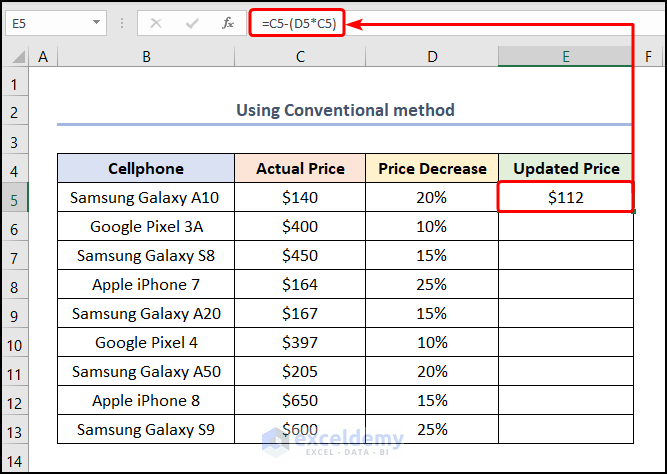The width and height of the screenshot is (667, 474).
Task: Select column B header
Action: (146, 58)
